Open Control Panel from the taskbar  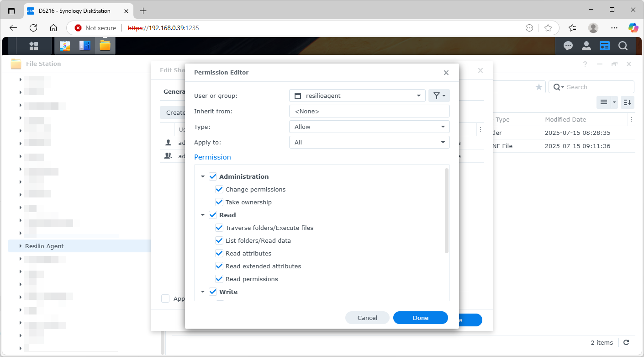85,46
